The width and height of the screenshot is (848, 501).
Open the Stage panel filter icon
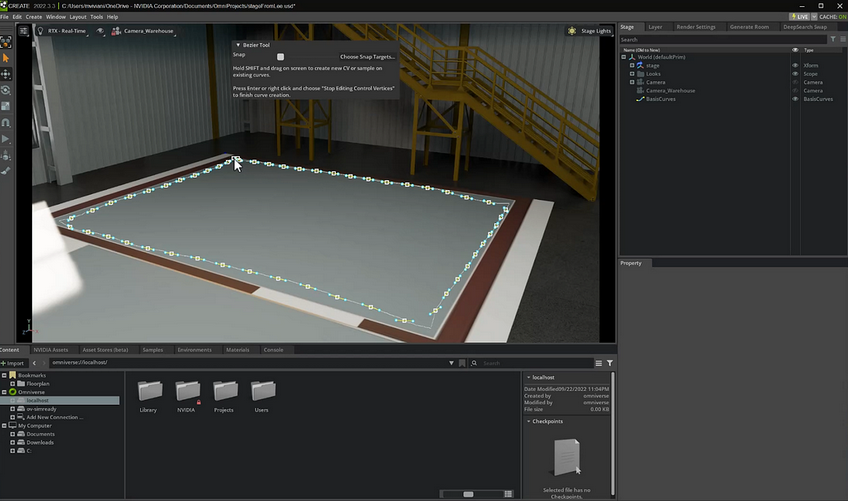[x=833, y=39]
